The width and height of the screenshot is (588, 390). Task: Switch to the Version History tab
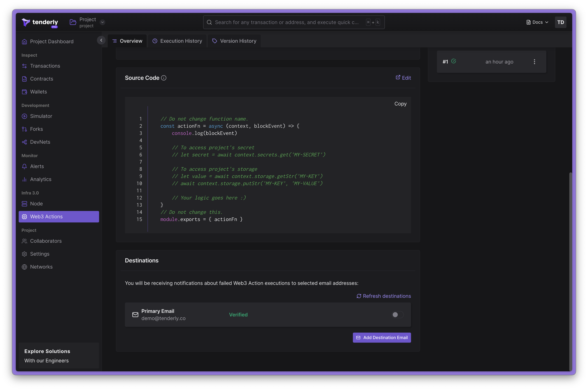[x=234, y=41]
